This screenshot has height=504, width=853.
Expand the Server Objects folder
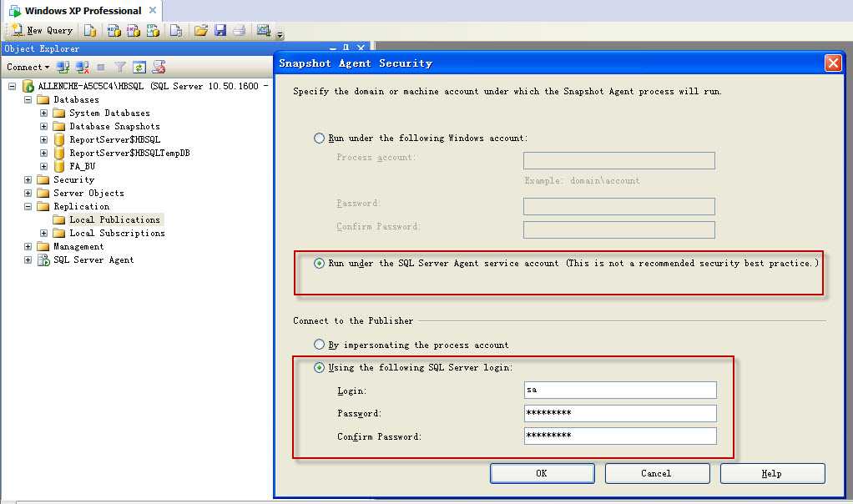(28, 193)
